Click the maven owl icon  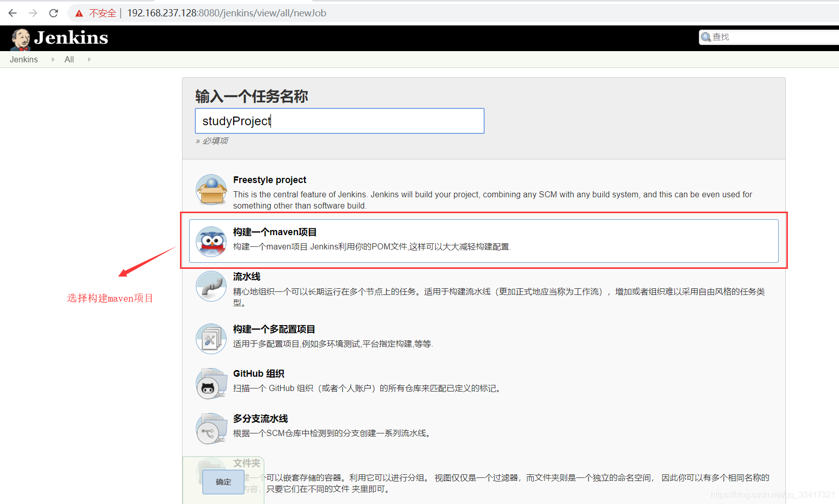click(x=211, y=241)
